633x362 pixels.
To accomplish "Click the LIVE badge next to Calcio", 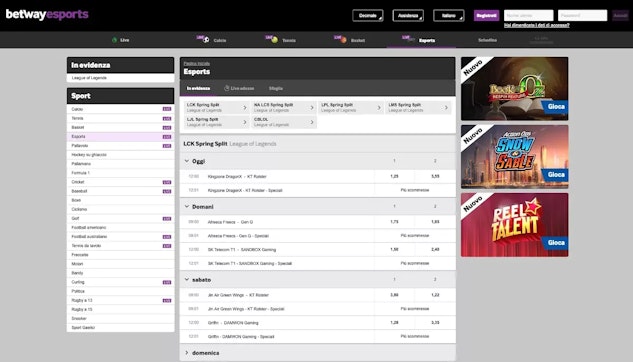I will coord(167,109).
